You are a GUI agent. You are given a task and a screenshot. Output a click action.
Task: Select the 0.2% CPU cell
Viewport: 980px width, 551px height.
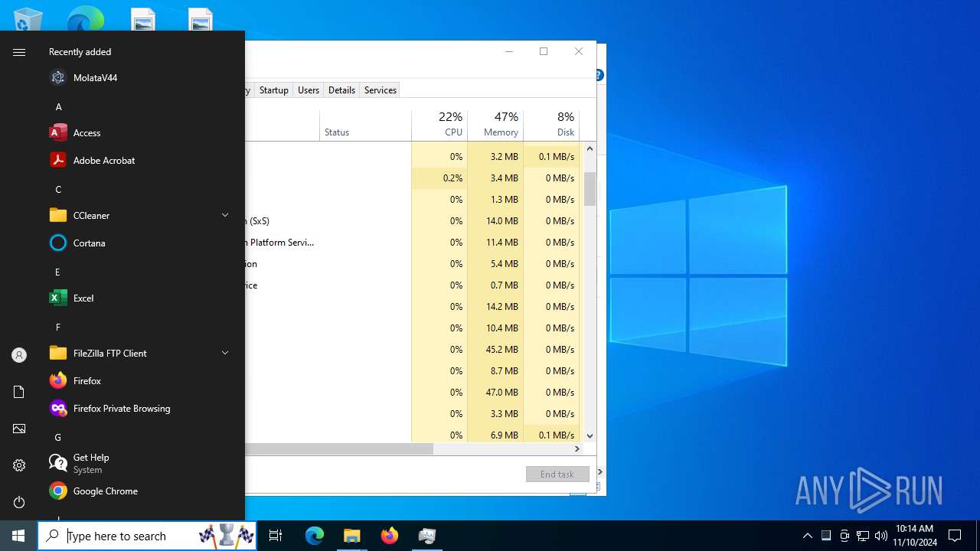coord(439,178)
